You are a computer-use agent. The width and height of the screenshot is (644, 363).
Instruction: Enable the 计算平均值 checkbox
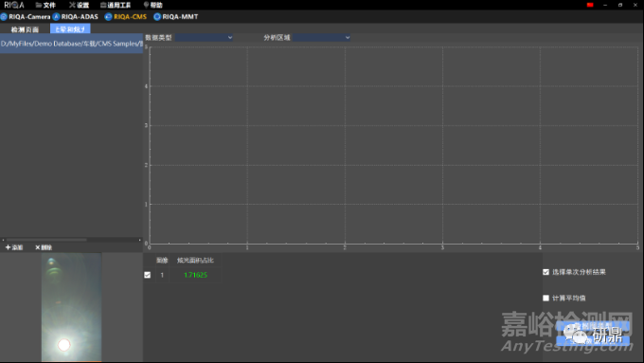click(546, 298)
